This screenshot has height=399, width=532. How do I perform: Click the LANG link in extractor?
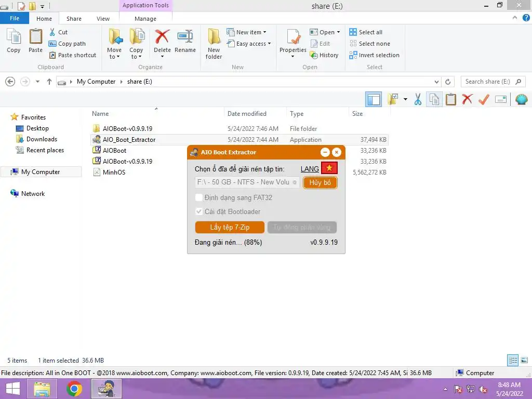point(310,169)
